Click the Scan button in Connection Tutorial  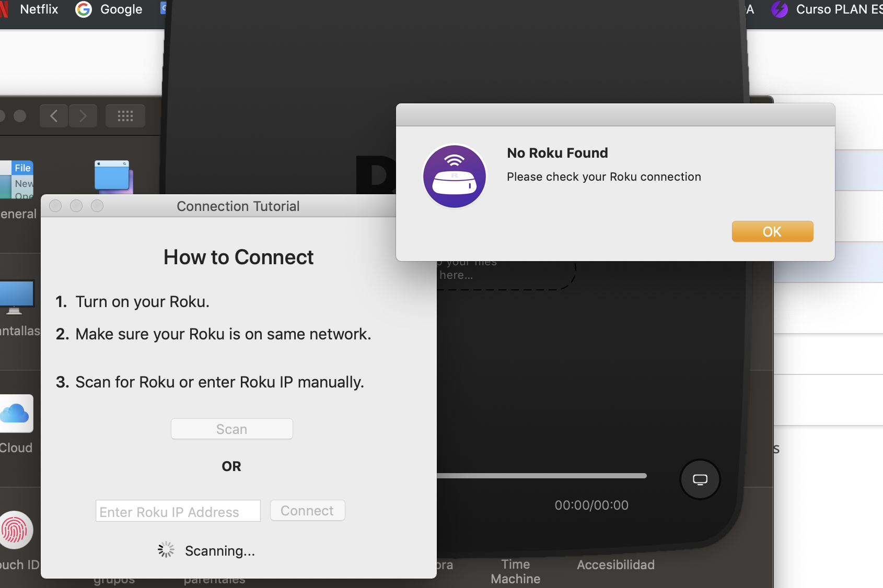tap(231, 429)
